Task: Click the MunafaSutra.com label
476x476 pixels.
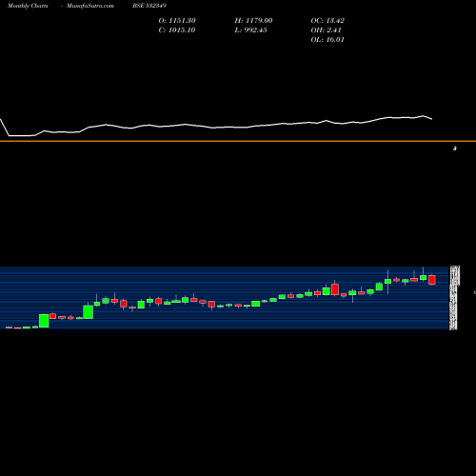Action: 90,6
